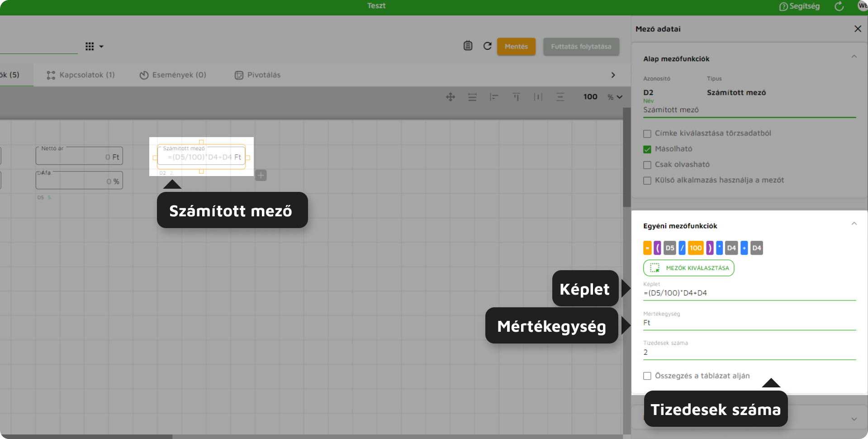Close the Mező adatai panel
This screenshot has height=439, width=868.
click(858, 29)
